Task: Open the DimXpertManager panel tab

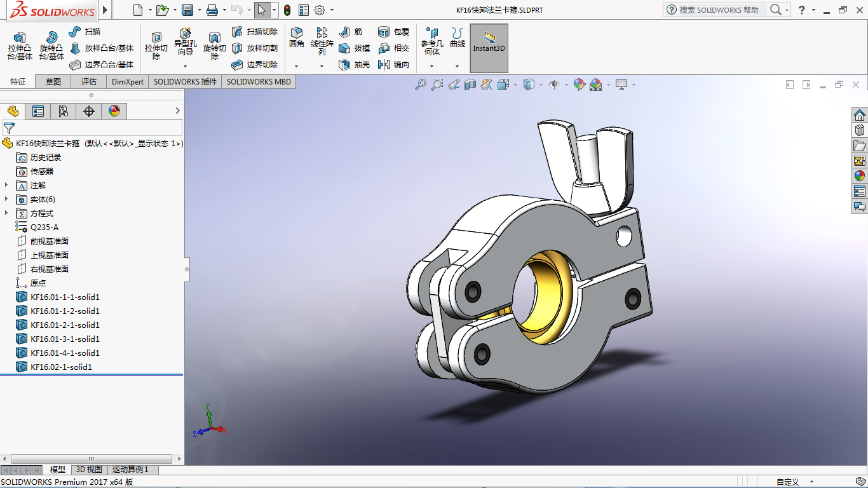Action: (x=89, y=111)
